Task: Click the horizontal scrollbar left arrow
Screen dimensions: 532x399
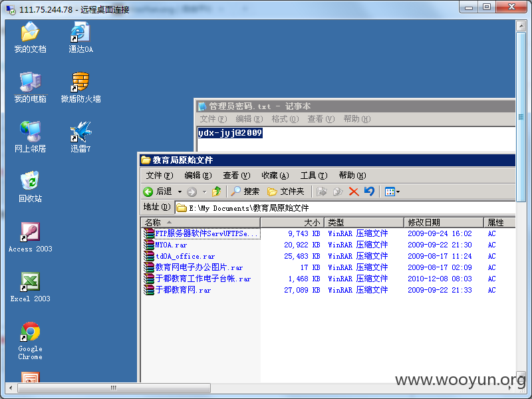Action: point(11,388)
